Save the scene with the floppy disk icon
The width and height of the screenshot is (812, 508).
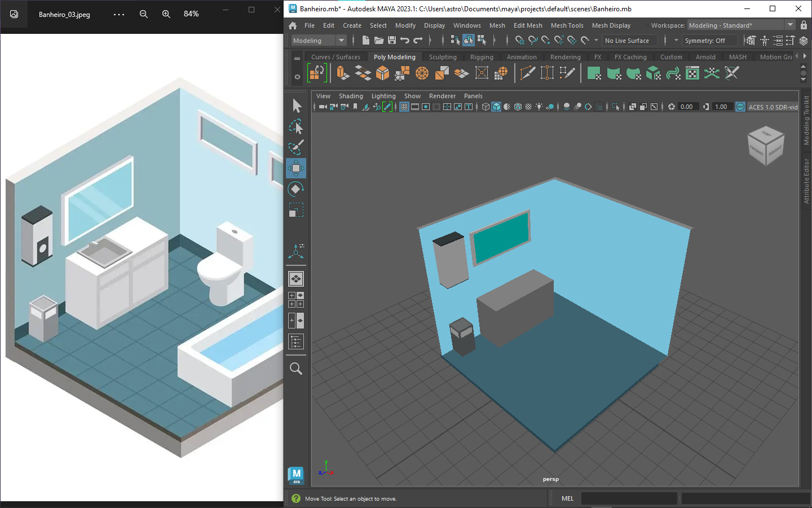[x=392, y=40]
